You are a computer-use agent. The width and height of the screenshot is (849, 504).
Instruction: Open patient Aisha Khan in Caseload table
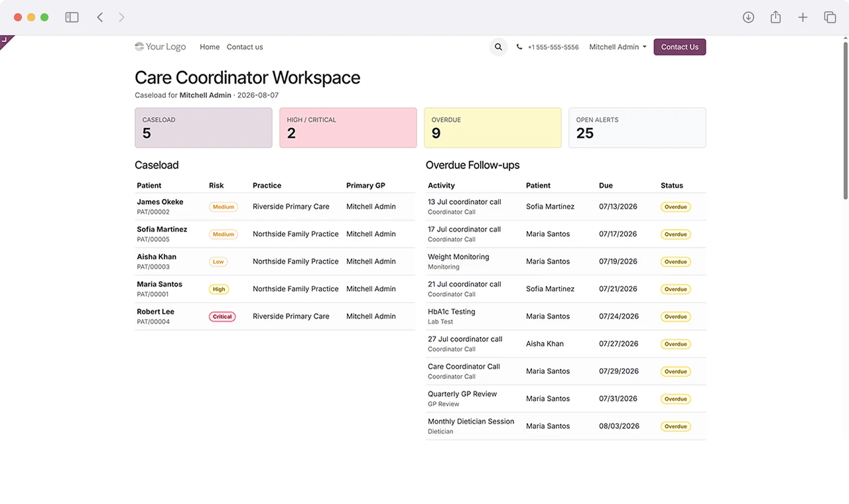click(157, 257)
